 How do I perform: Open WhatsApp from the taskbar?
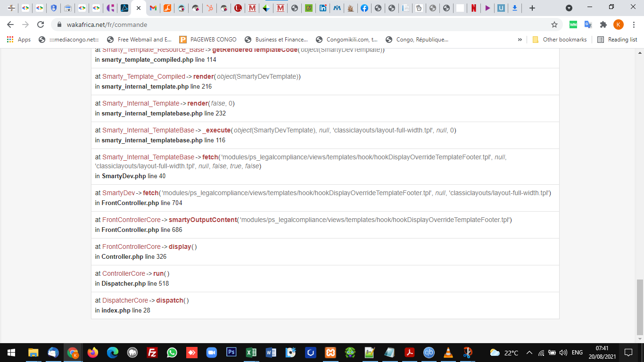click(x=172, y=353)
